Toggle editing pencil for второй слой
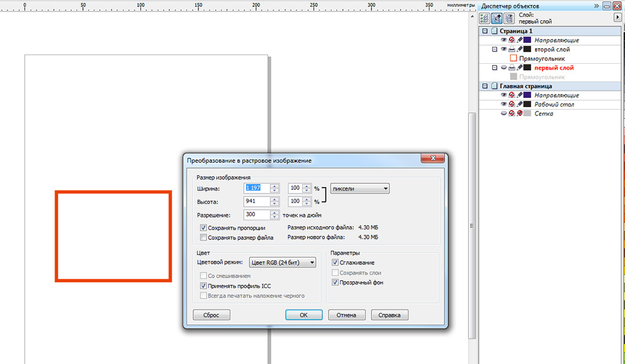This screenshot has height=364, width=625. 519,49
